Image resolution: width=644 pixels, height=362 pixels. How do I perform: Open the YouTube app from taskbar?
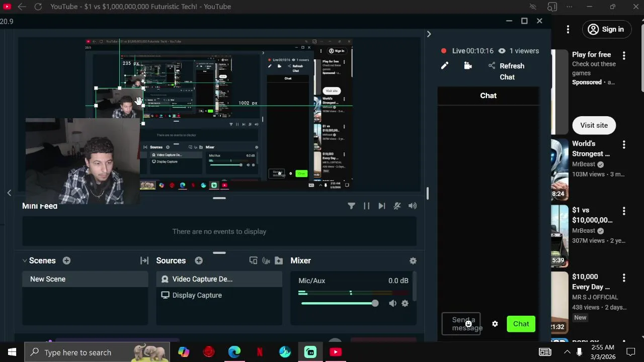(x=336, y=352)
